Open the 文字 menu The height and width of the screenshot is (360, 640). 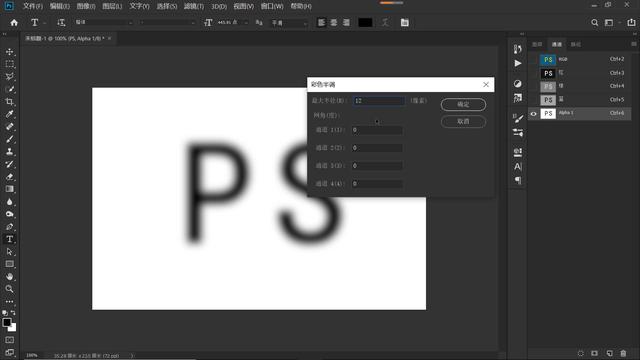tap(139, 6)
